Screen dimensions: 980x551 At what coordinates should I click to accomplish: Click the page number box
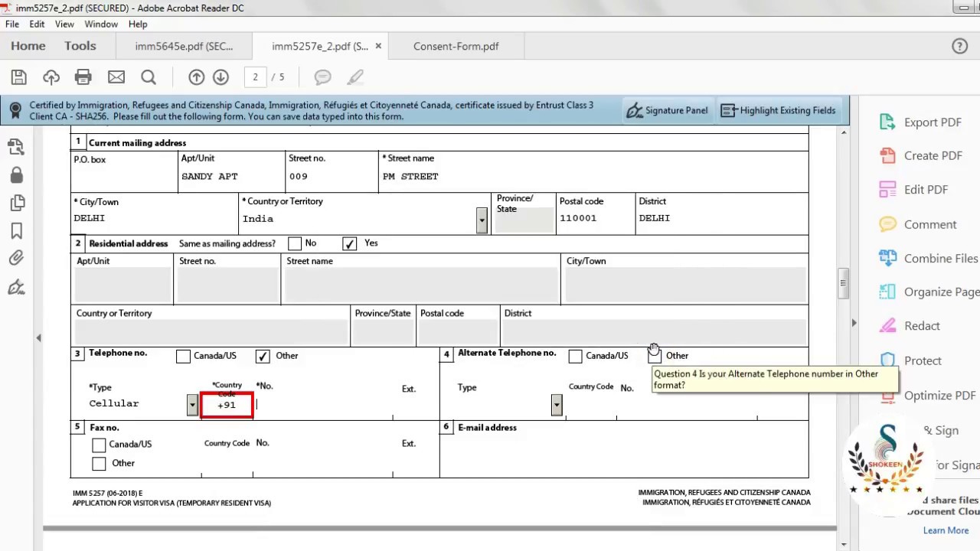click(255, 77)
